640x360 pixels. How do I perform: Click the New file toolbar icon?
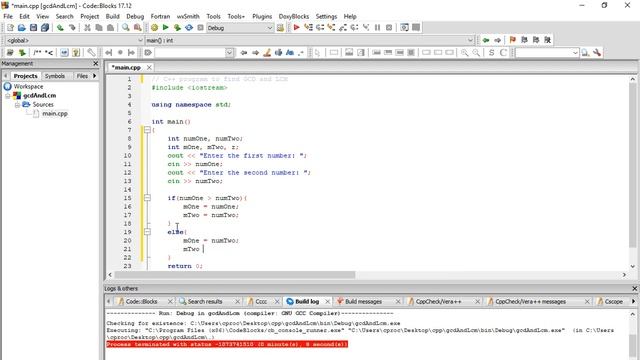click(10, 28)
